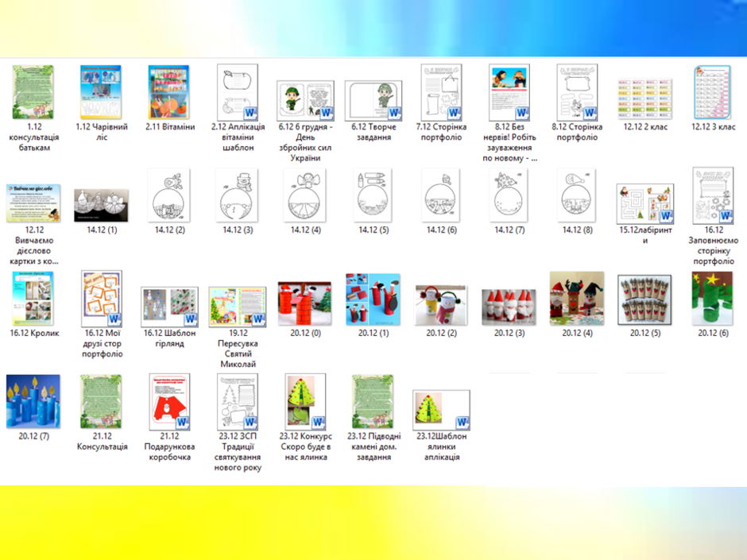Screen dimensions: 747x560
Task: Select the '12.12 2 клас' file
Action: (645, 99)
